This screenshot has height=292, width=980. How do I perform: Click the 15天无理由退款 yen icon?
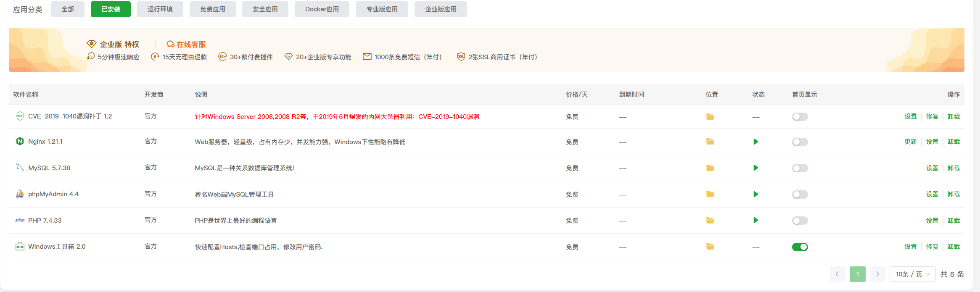tap(155, 56)
